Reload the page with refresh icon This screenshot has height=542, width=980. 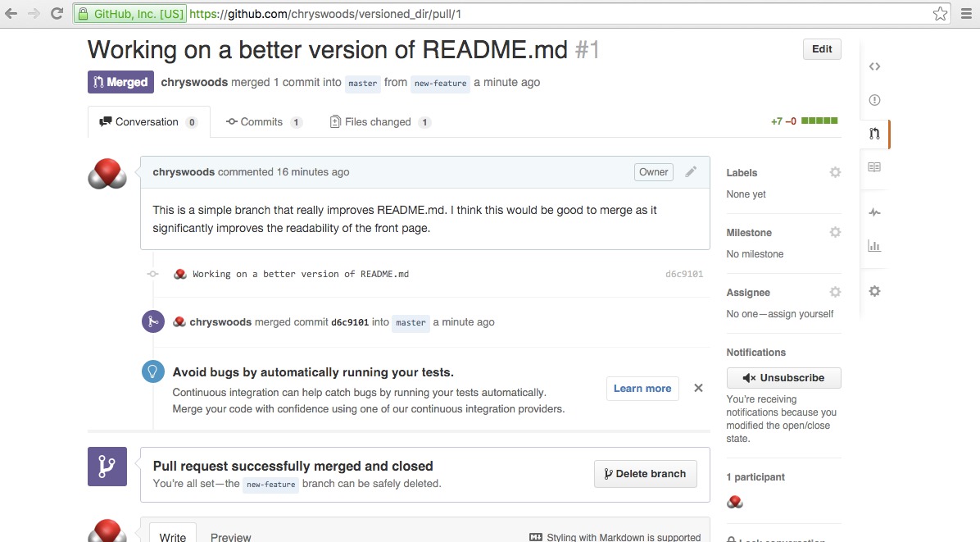(x=57, y=13)
